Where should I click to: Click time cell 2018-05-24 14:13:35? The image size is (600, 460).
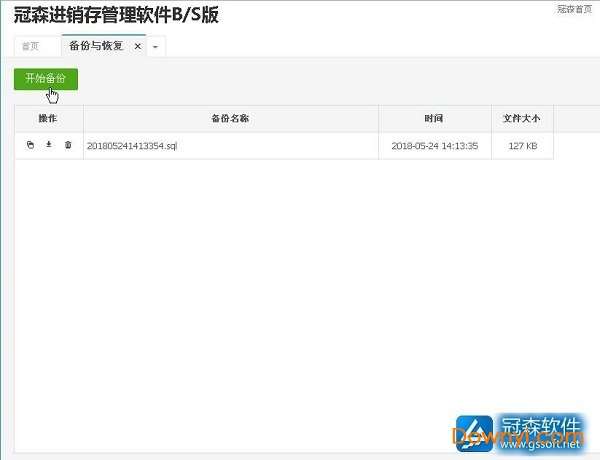[435, 146]
